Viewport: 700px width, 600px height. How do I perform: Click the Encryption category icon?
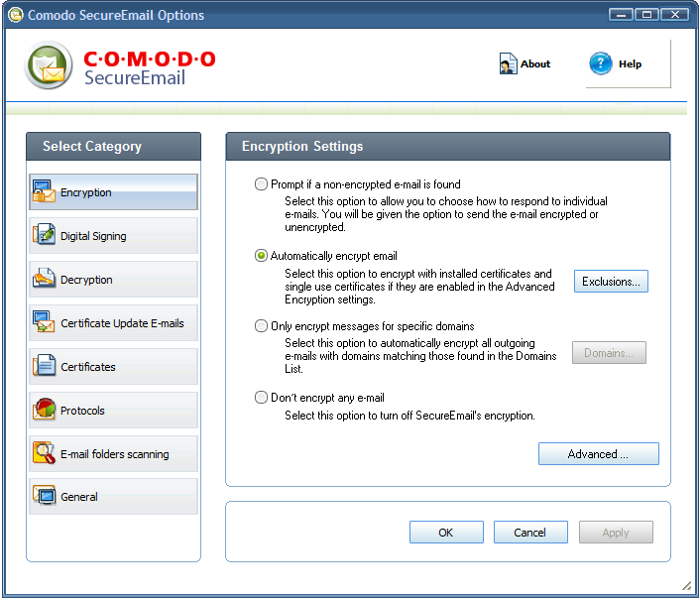point(44,192)
